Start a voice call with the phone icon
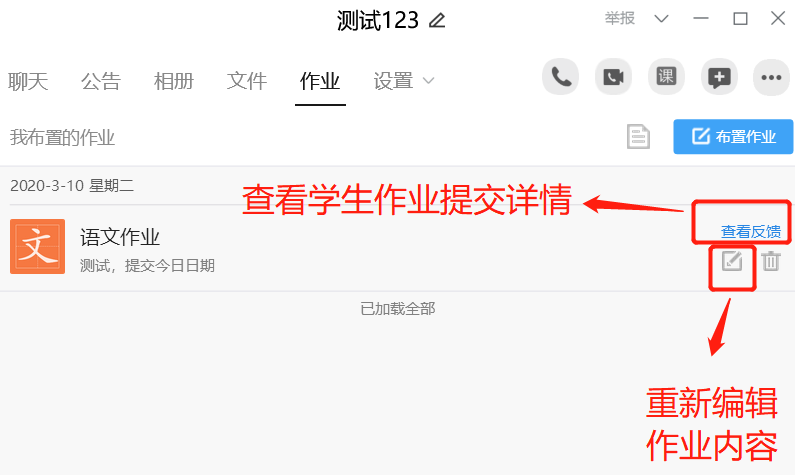Screen dimensions: 795x475 (561, 77)
